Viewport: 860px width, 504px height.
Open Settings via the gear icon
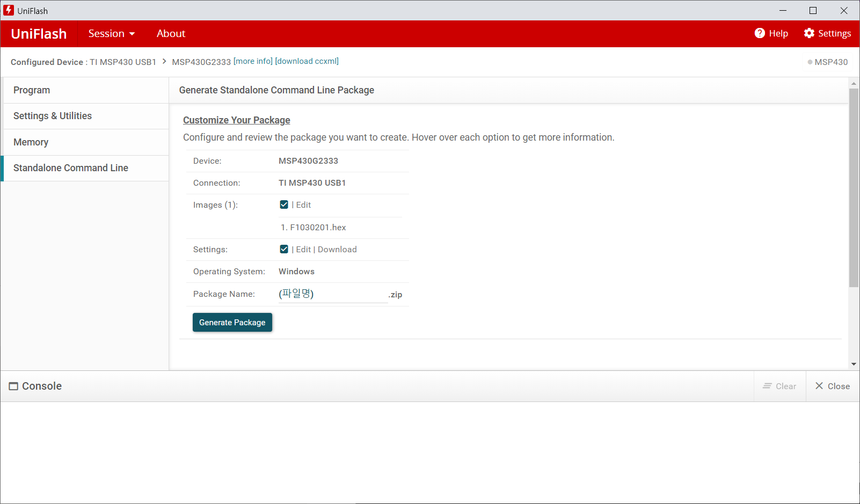(809, 33)
